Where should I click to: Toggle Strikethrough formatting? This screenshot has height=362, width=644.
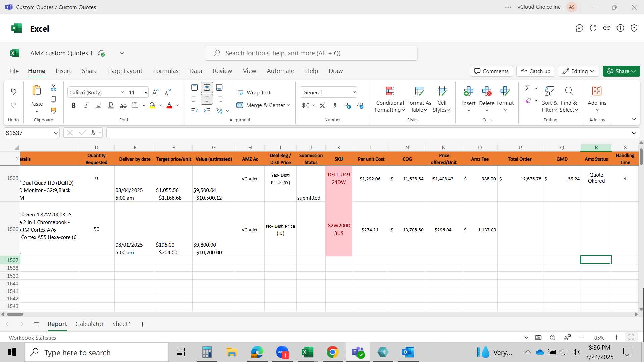[x=123, y=105]
